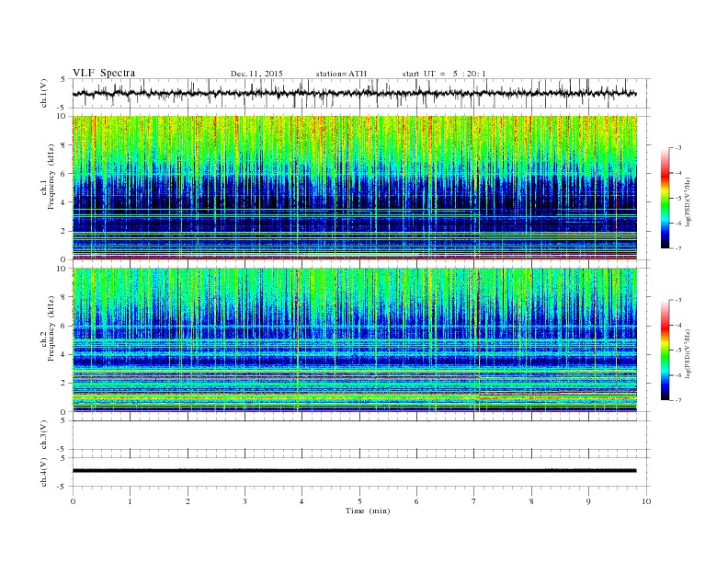Click the ch.2 spectrogram plot
728x563 pixels.
pos(355,340)
